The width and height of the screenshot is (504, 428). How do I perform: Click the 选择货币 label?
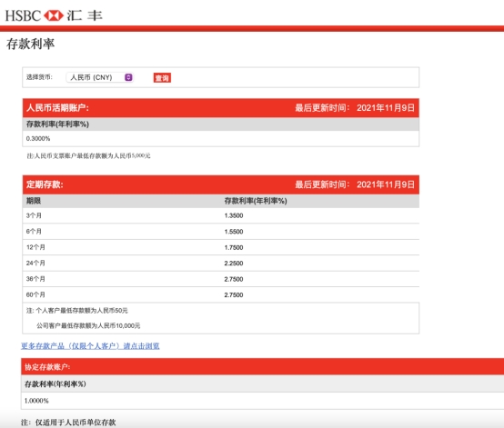click(39, 77)
